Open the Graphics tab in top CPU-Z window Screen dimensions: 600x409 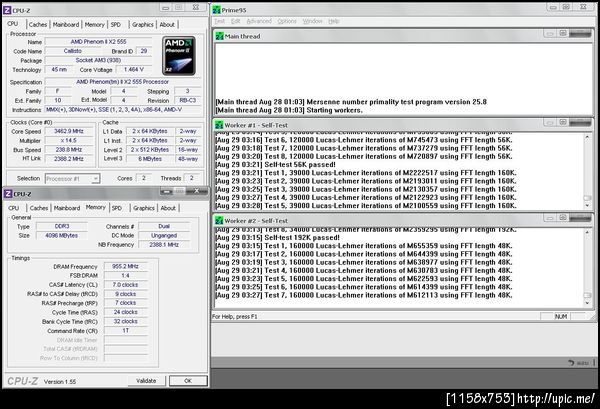143,24
